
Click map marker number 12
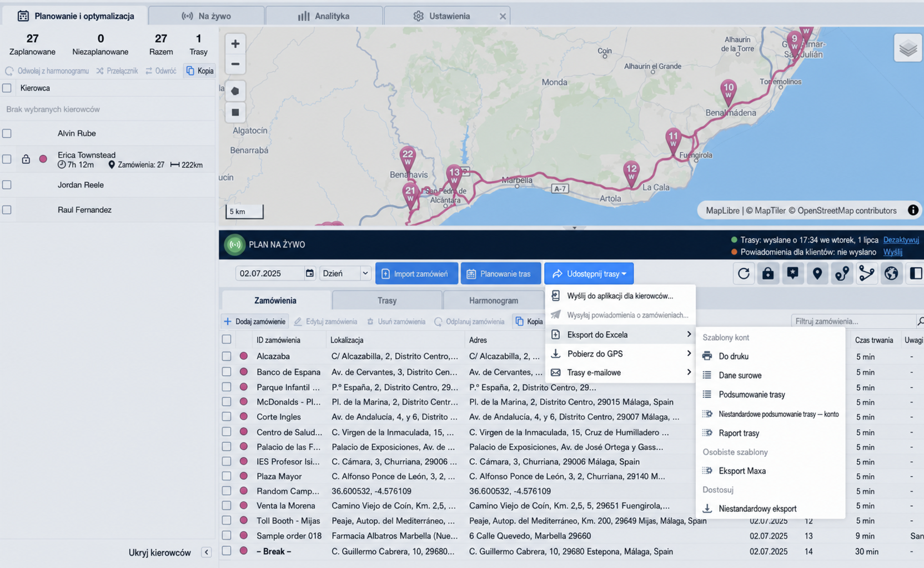pos(631,173)
